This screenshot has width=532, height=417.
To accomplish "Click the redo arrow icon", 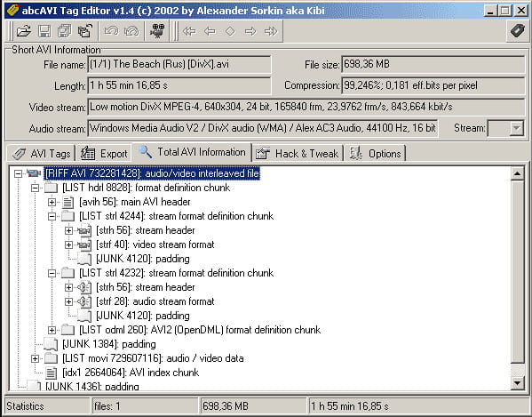I will (131, 31).
